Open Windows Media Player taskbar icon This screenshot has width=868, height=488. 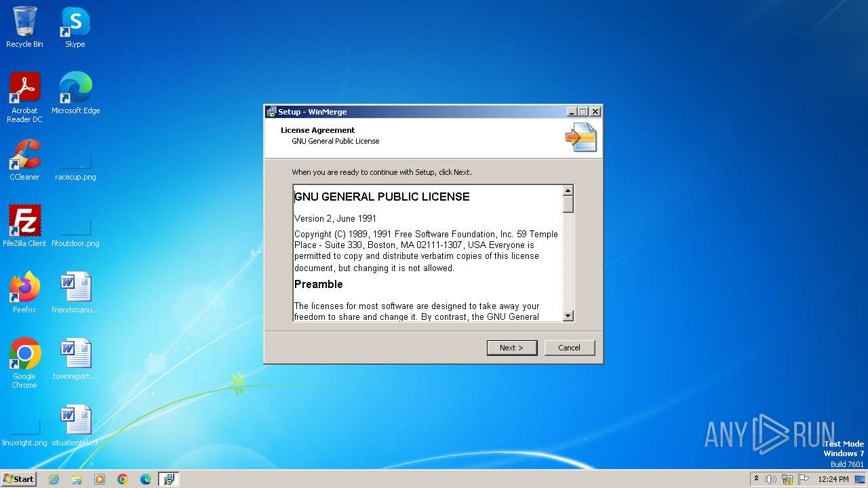point(100,479)
